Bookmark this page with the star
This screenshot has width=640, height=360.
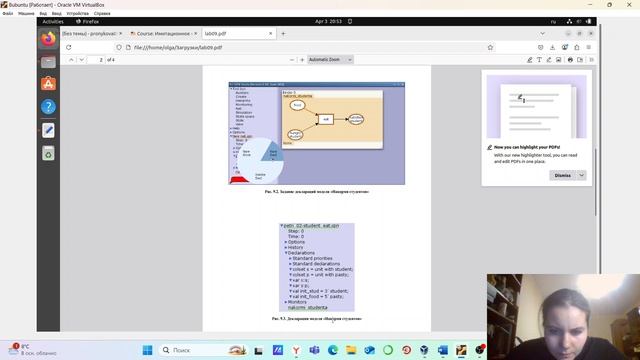click(x=490, y=47)
